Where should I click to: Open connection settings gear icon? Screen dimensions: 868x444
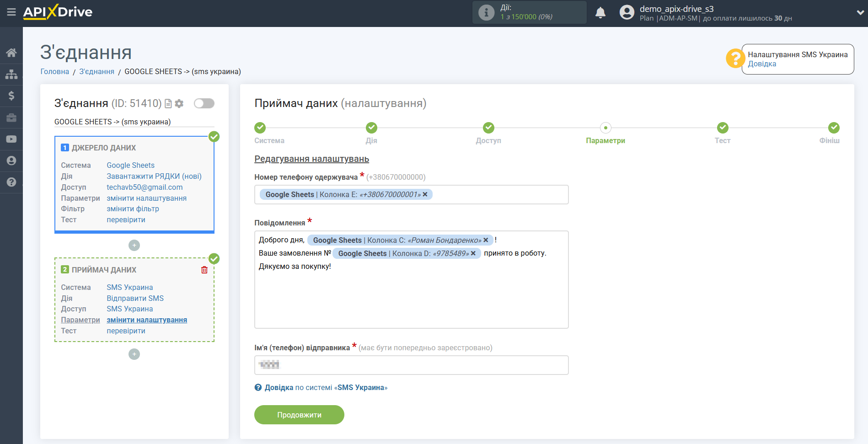coord(179,104)
